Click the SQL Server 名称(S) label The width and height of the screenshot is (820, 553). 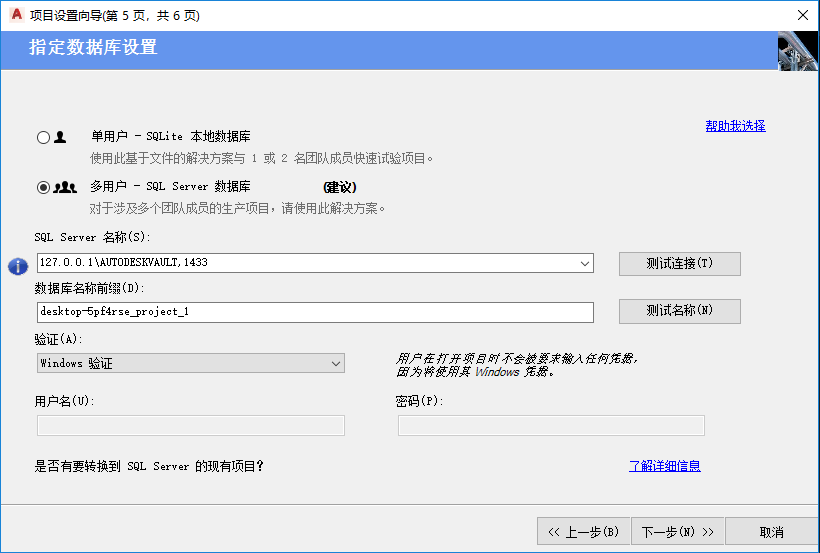click(x=92, y=238)
